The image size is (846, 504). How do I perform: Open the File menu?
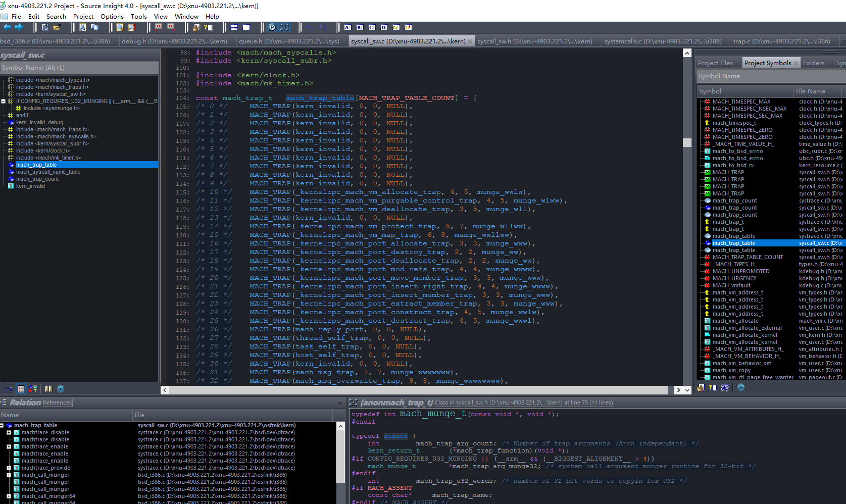point(16,16)
